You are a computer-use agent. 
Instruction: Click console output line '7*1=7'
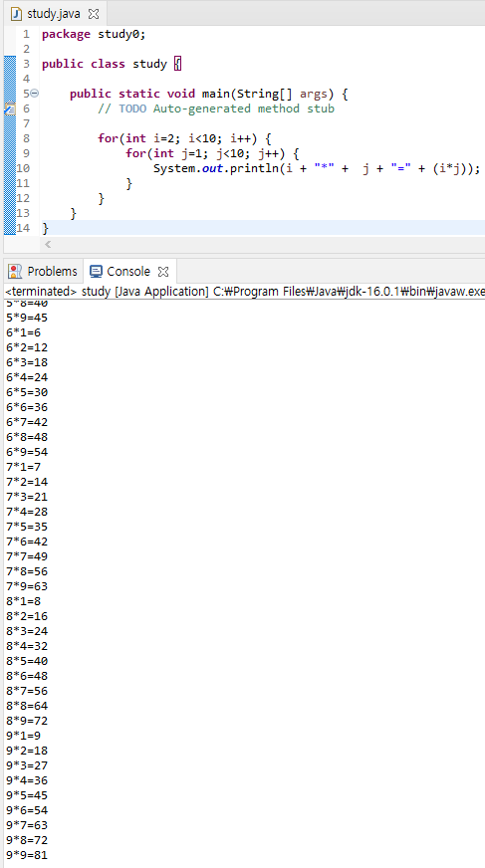coord(23,467)
